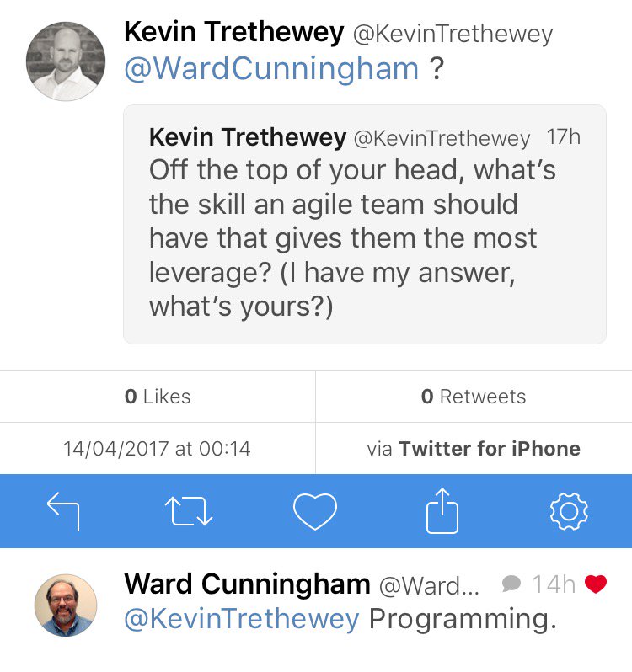Open Ward Cunningham's profile photo
632x672 pixels.
click(67, 605)
